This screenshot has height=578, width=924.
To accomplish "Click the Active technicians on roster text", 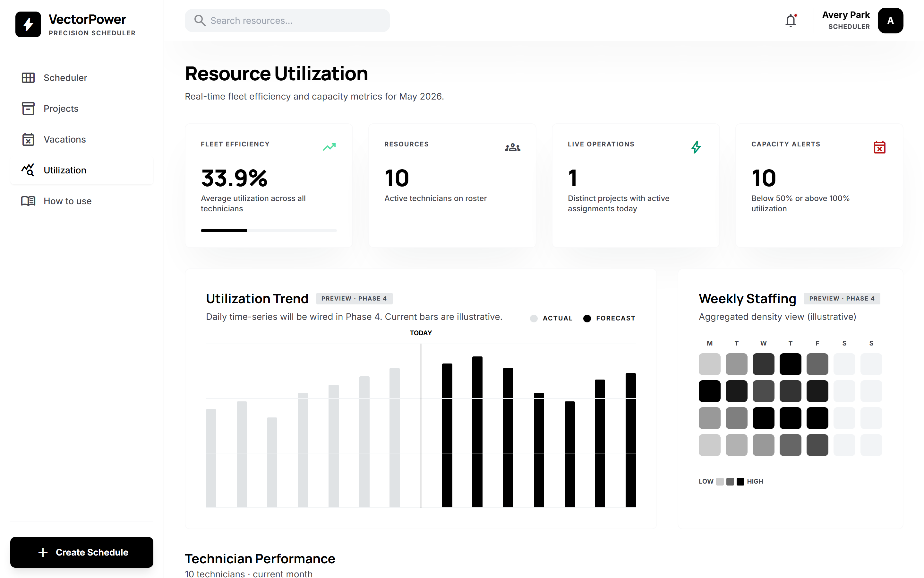I will click(435, 198).
